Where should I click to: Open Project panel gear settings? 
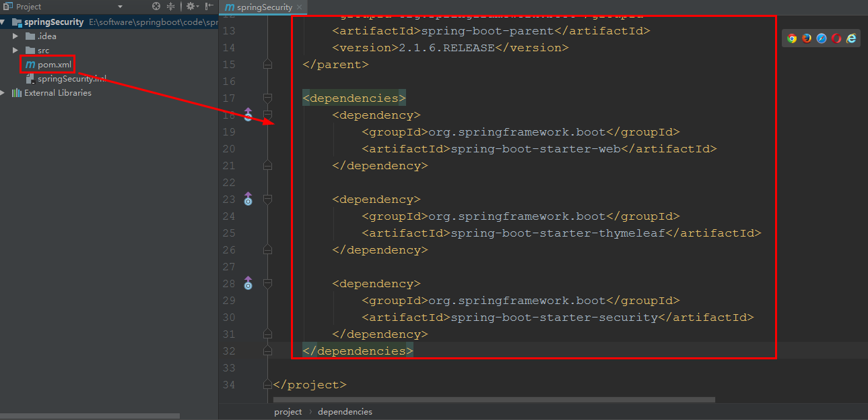pos(191,6)
